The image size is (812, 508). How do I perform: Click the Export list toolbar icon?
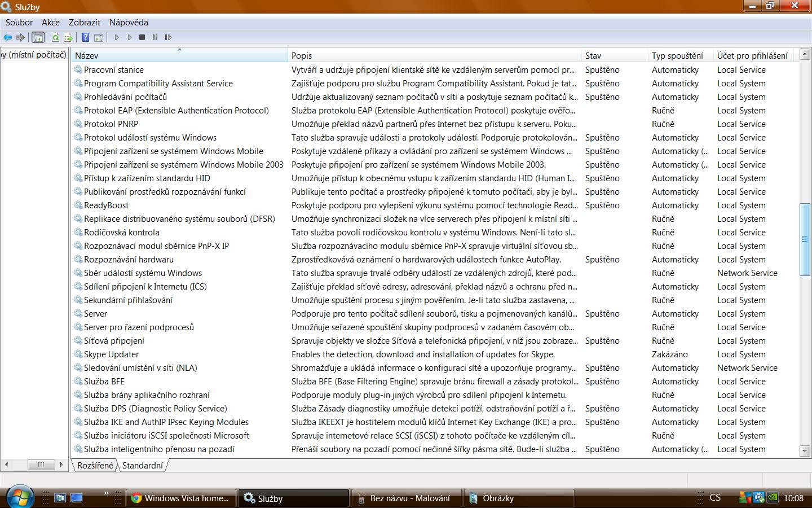[68, 37]
